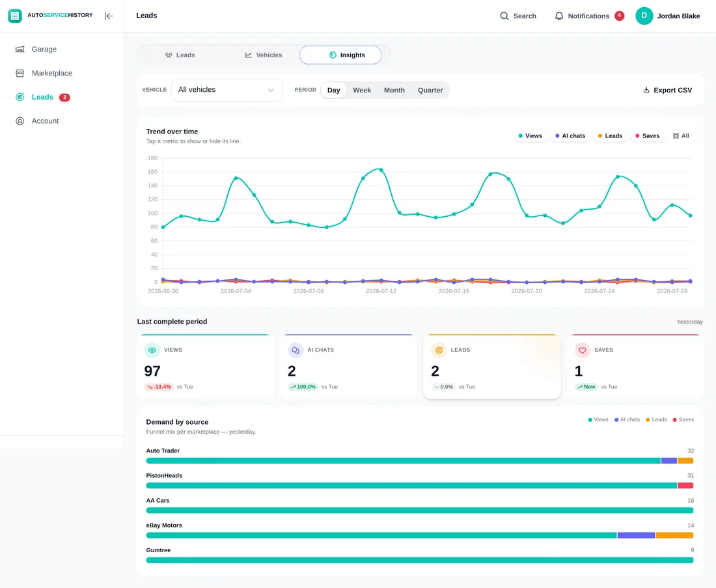Image resolution: width=716 pixels, height=588 pixels.
Task: Set period to Month
Action: click(x=394, y=90)
